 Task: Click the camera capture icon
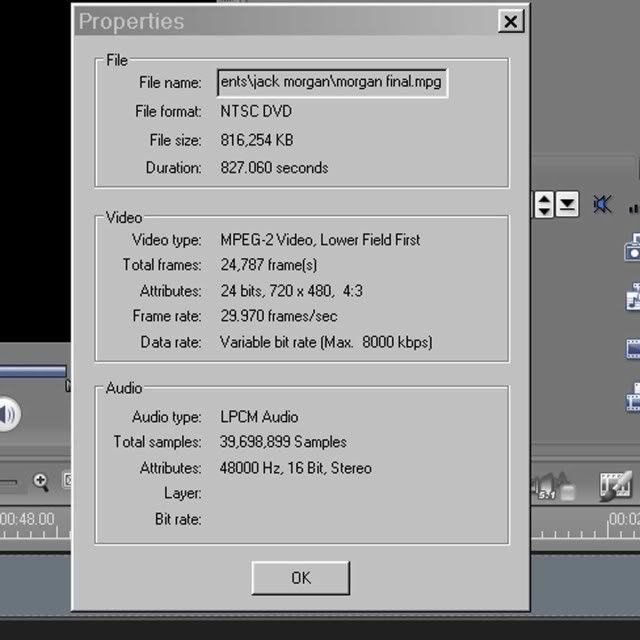(x=633, y=247)
